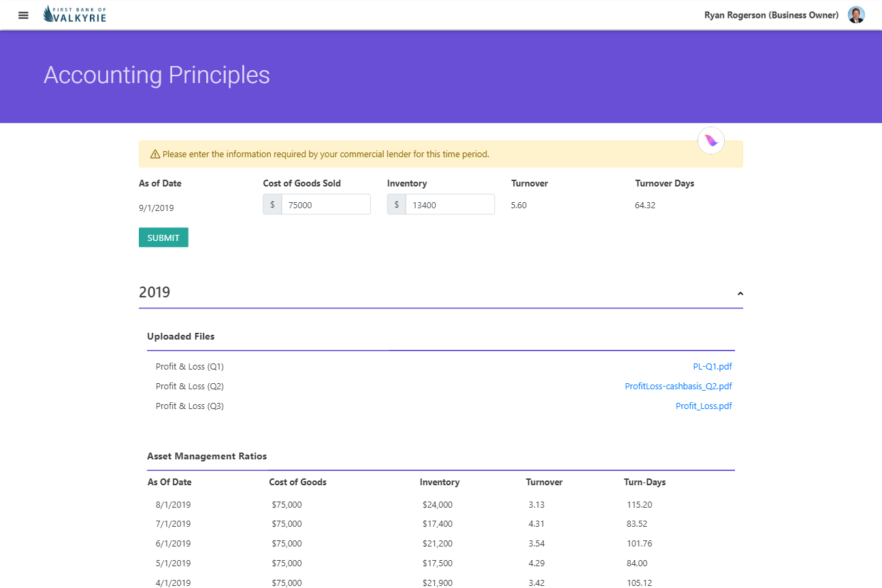
Task: Click the $21,200 inventory cell
Action: point(438,544)
